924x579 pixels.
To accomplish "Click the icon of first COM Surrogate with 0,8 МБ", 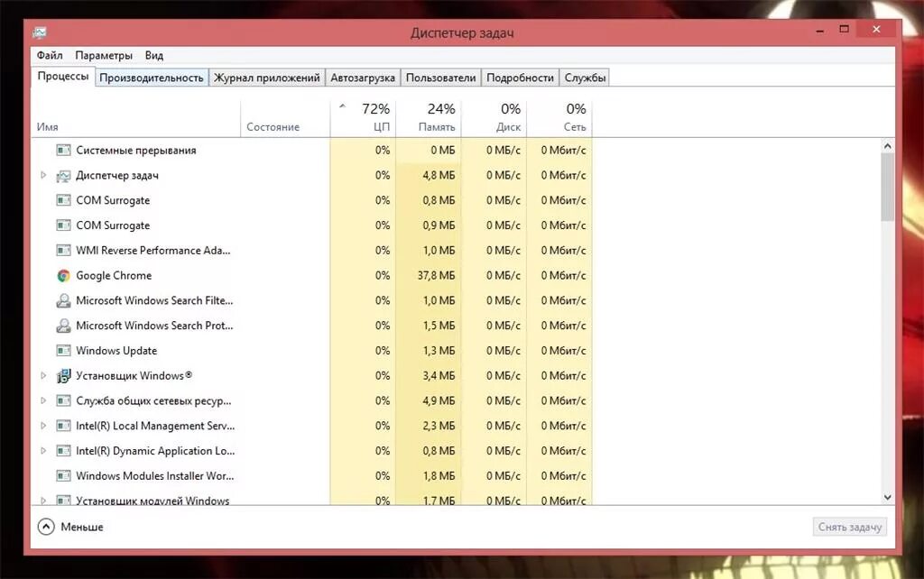I will click(x=63, y=200).
